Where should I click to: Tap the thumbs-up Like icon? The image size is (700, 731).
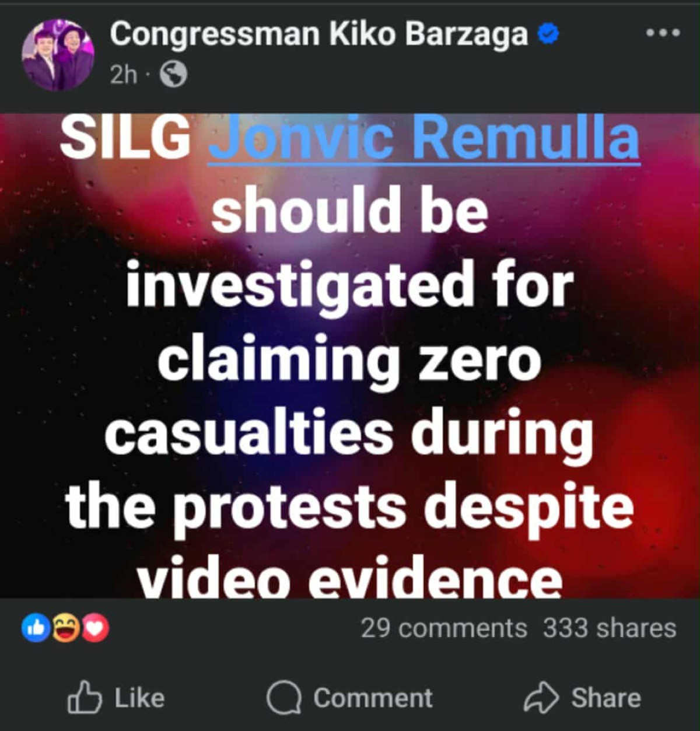pyautogui.click(x=85, y=697)
